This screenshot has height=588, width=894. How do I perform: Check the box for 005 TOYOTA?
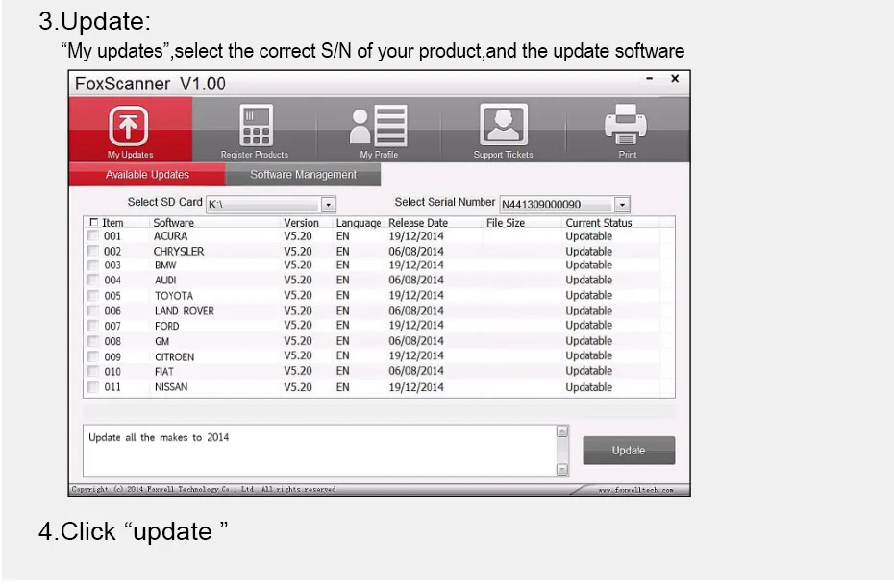click(92, 295)
